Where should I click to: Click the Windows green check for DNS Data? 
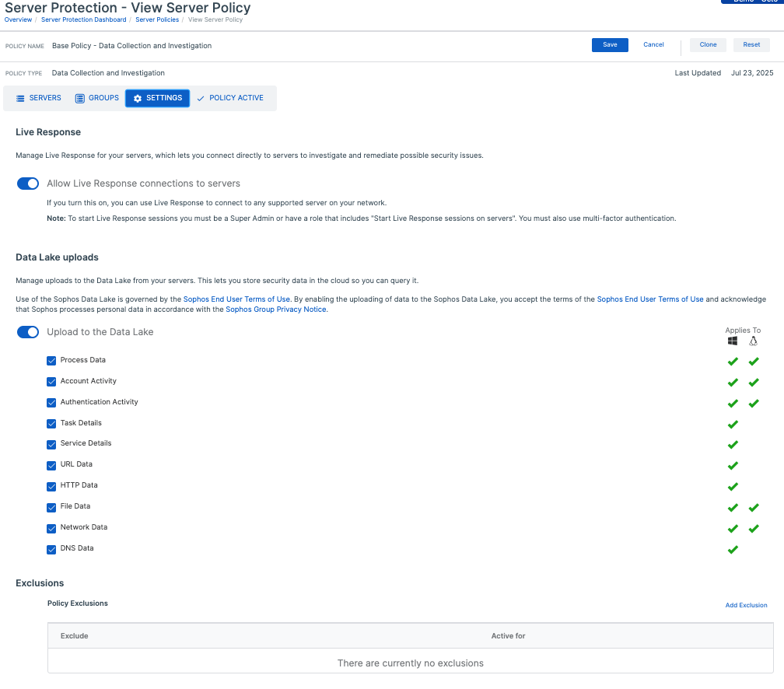click(x=732, y=550)
